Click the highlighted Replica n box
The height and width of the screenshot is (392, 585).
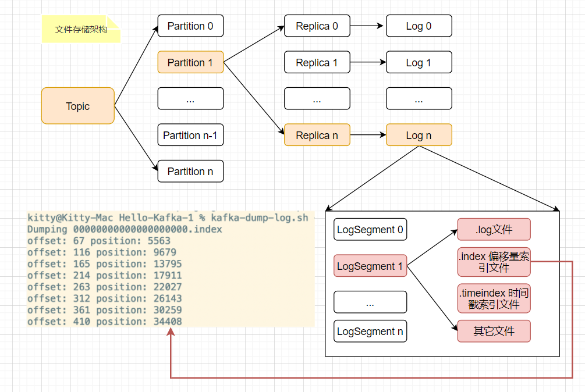point(317,135)
